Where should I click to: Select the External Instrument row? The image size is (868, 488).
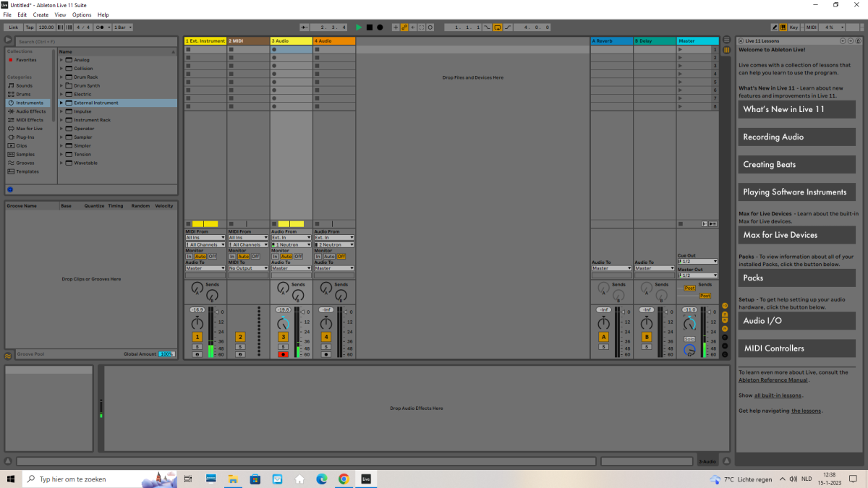pyautogui.click(x=117, y=103)
